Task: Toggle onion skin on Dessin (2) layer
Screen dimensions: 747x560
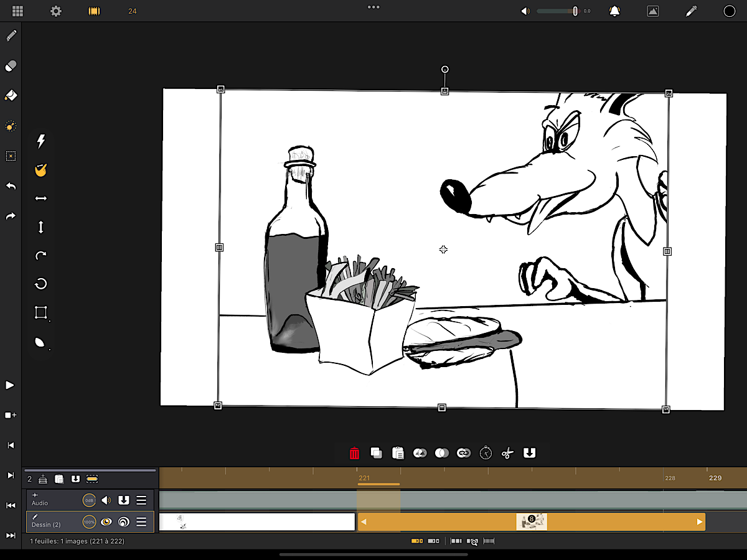Action: tap(124, 522)
